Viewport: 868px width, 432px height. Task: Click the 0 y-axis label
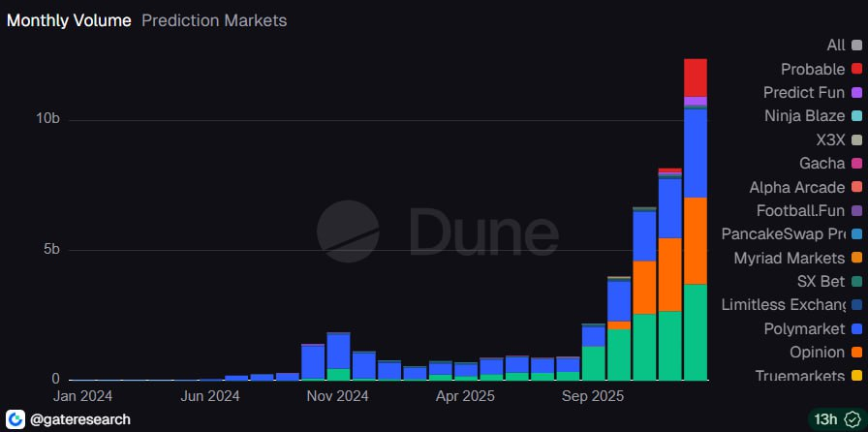click(56, 380)
